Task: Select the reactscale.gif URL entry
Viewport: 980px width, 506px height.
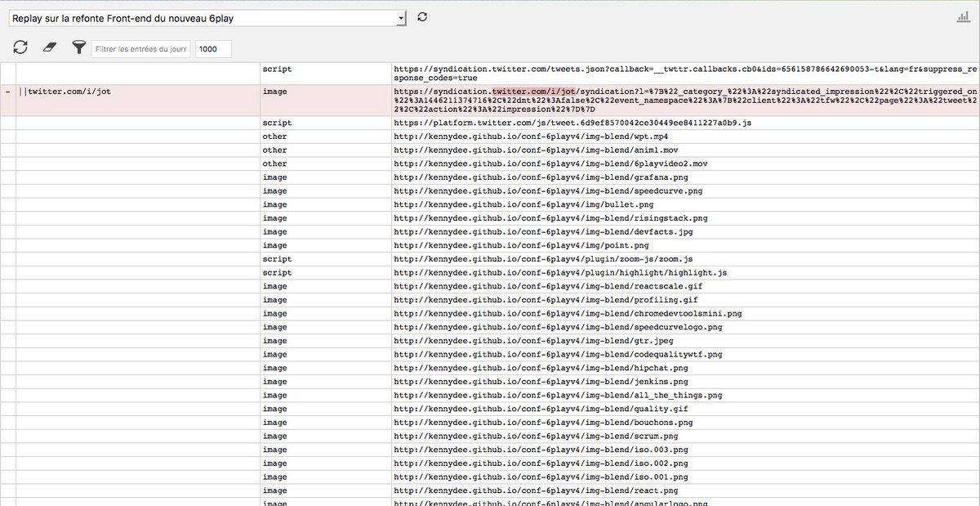Action: tap(685, 286)
